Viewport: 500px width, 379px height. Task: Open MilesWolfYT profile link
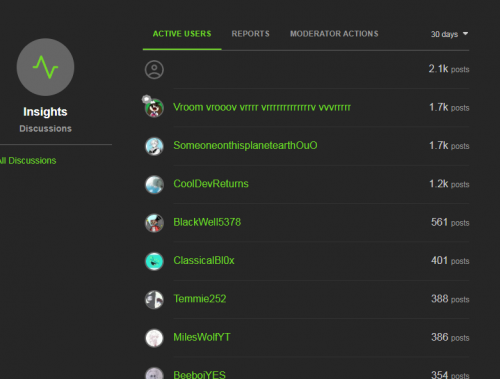point(202,337)
